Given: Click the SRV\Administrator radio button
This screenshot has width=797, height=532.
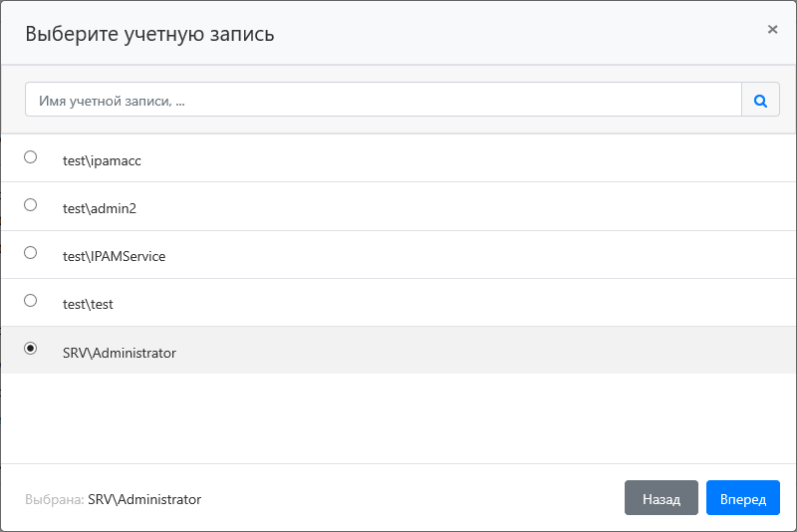Looking at the screenshot, I should [x=30, y=349].
